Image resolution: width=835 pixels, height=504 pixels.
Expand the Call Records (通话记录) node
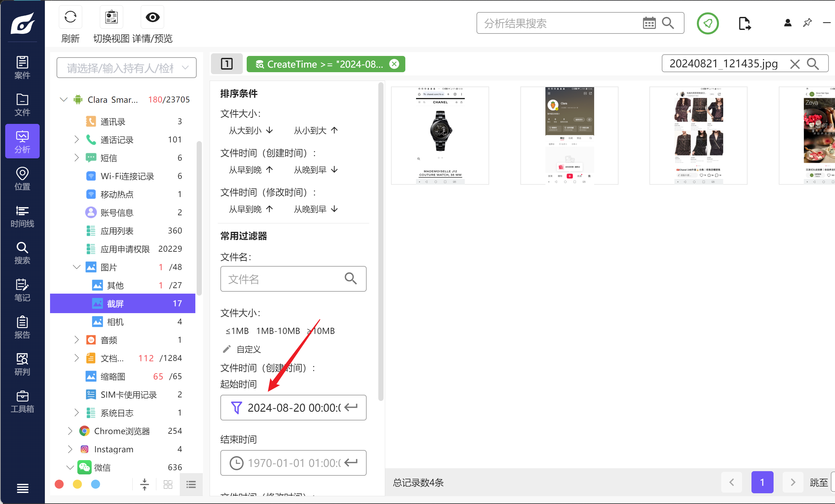[77, 139]
